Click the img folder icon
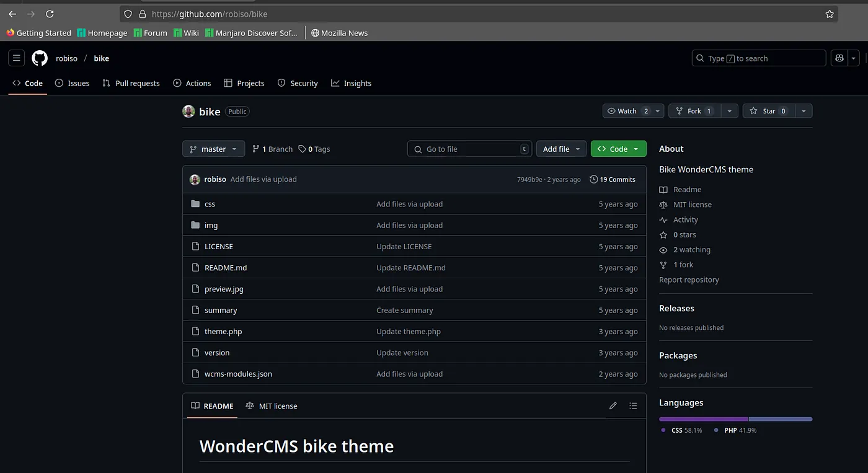Image resolution: width=868 pixels, height=473 pixels. 195,225
